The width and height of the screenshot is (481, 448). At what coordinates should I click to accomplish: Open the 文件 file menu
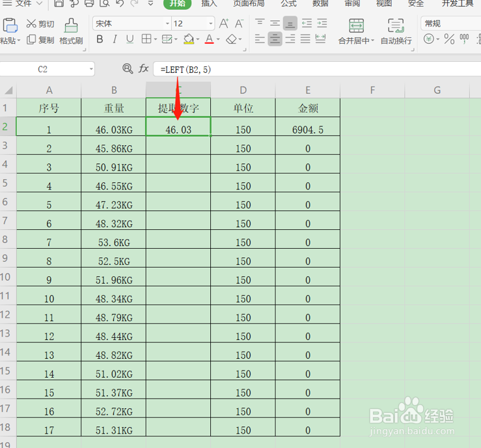pos(22,3)
